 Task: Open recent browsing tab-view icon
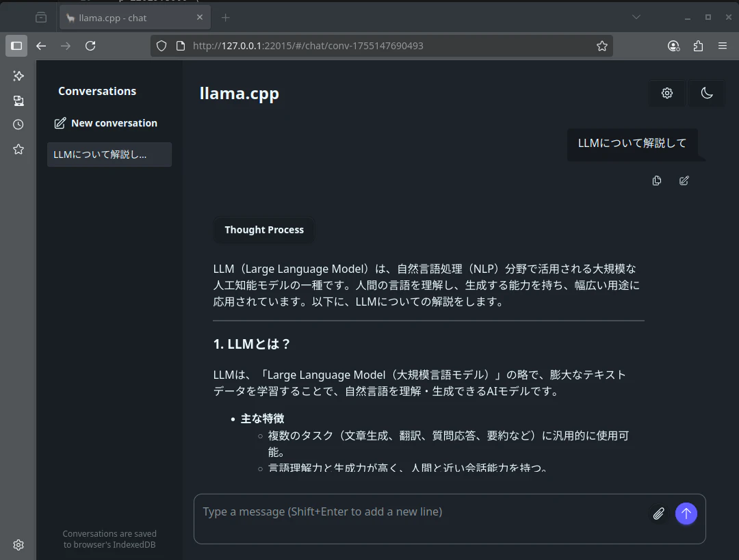(41, 17)
